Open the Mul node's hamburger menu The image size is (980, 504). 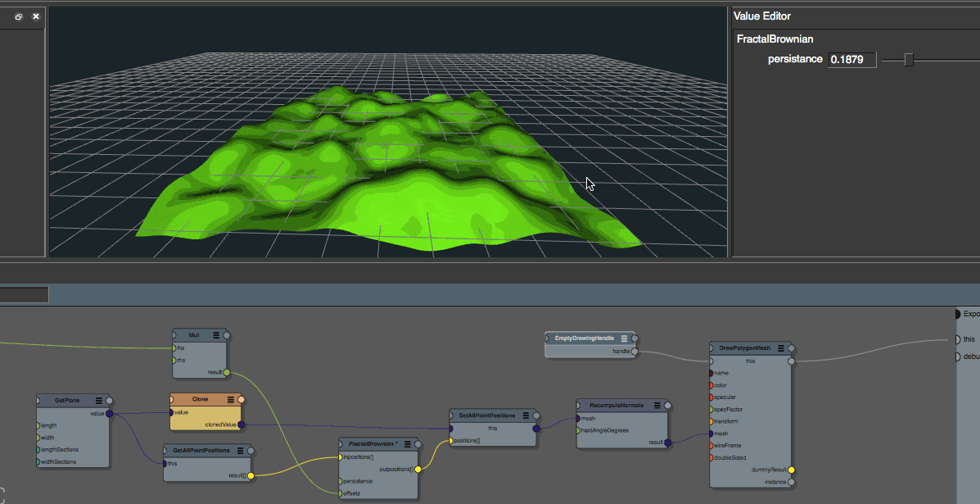[216, 335]
